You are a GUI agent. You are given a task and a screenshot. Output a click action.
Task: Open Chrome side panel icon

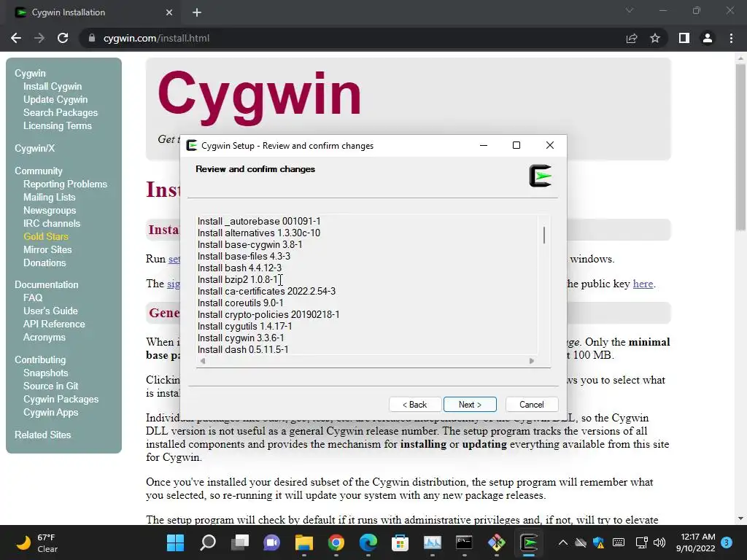coord(684,38)
